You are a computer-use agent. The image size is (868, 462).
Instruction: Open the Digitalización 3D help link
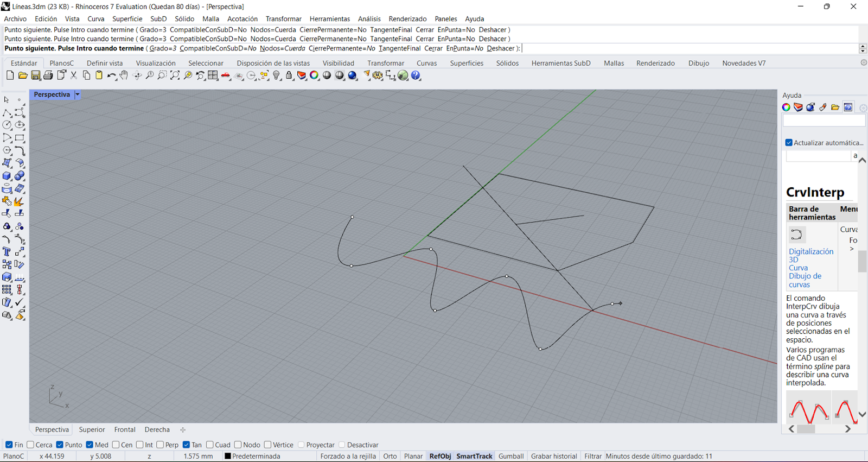(811, 256)
